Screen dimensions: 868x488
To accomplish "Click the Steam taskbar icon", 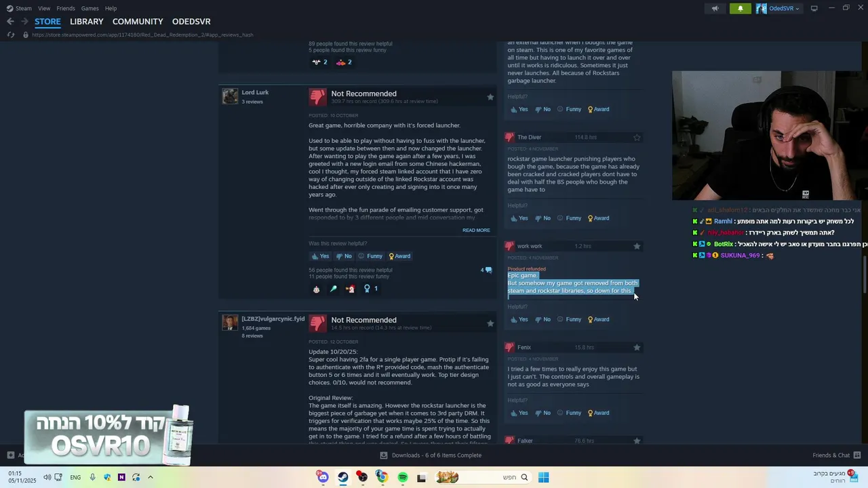I will (342, 477).
